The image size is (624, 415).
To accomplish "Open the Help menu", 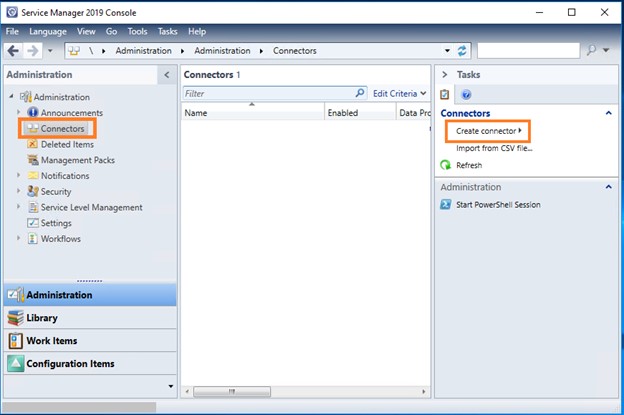I will [x=197, y=31].
